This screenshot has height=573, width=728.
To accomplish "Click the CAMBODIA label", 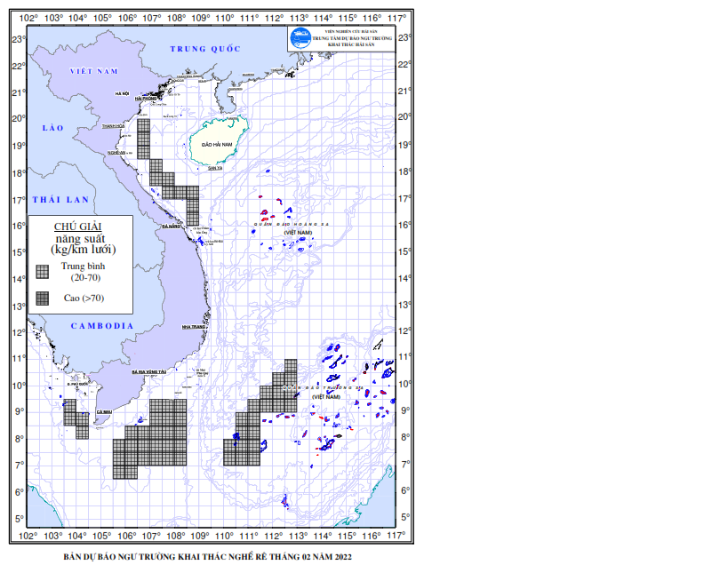I will click(102, 326).
